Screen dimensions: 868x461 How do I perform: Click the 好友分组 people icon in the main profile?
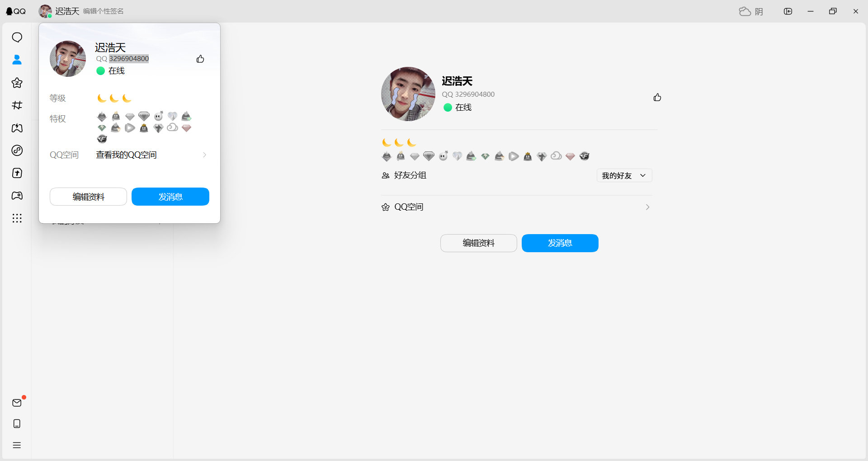tap(386, 175)
